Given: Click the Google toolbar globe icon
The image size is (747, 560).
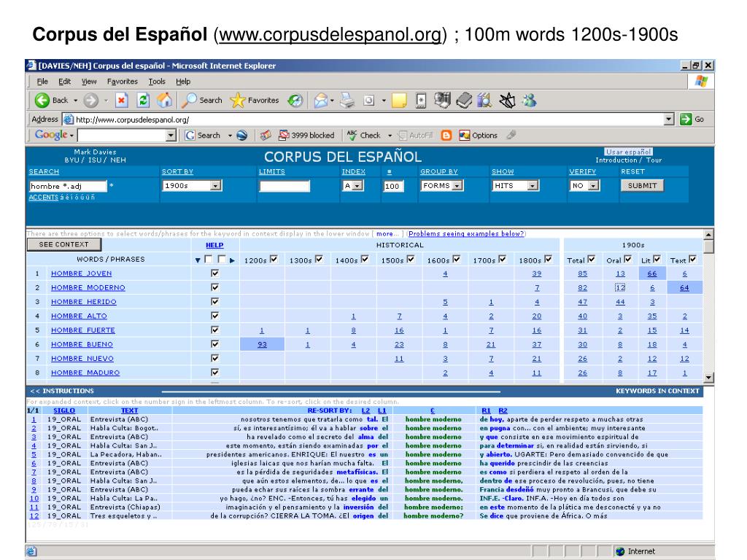Looking at the screenshot, I should click(242, 135).
